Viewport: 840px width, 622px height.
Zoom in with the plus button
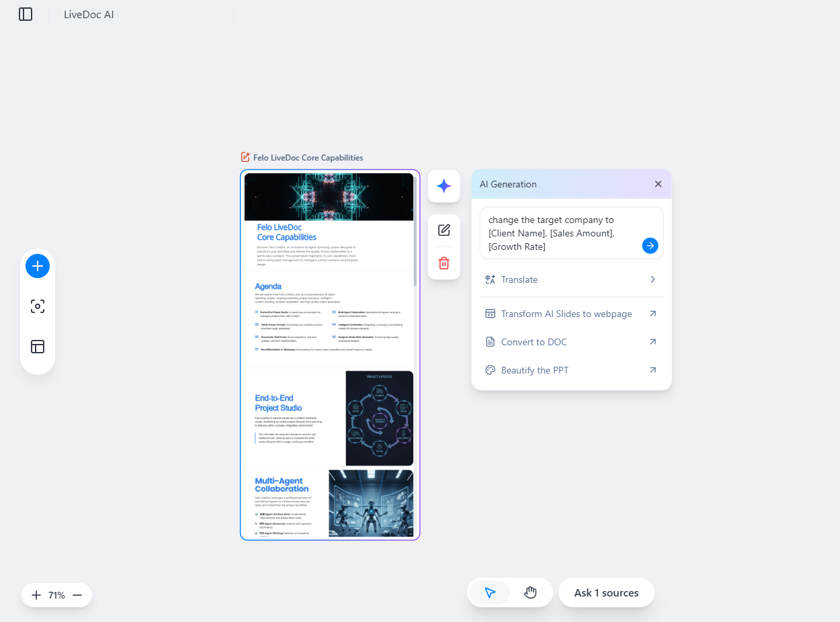tap(36, 595)
